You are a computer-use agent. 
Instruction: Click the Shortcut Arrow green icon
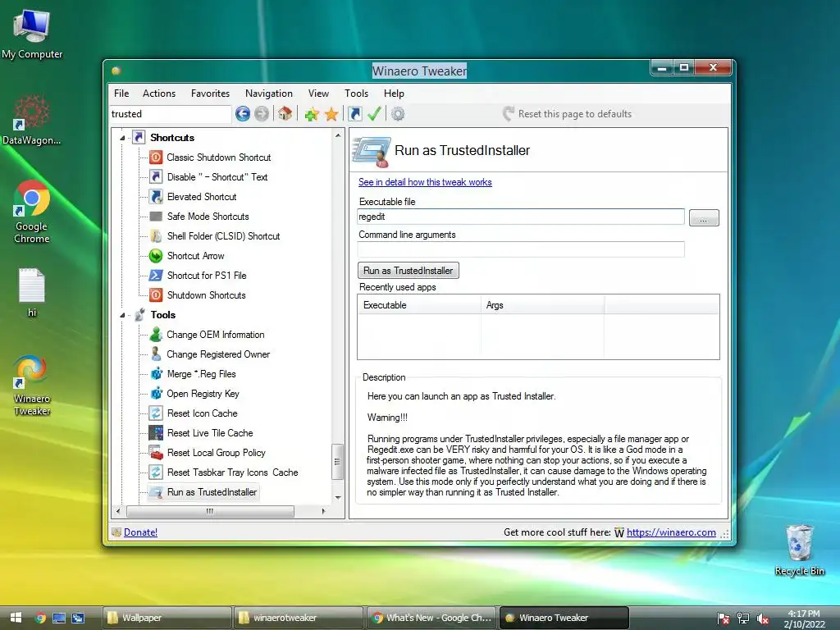tap(156, 256)
